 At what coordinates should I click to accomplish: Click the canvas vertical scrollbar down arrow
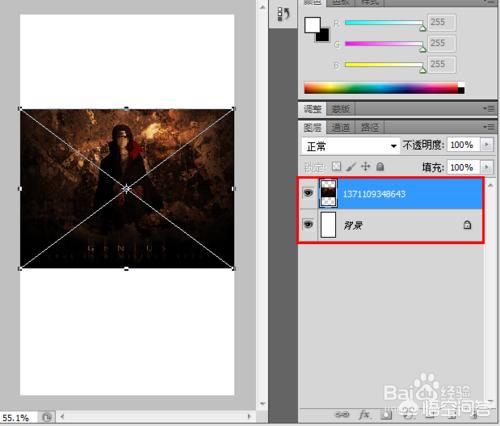pyautogui.click(x=263, y=404)
